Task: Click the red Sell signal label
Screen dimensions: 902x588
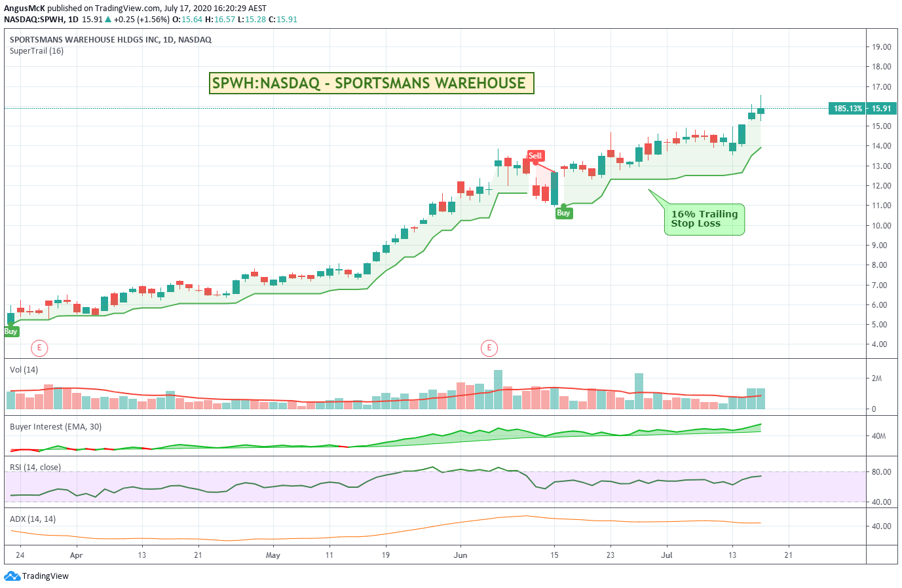Action: point(535,156)
